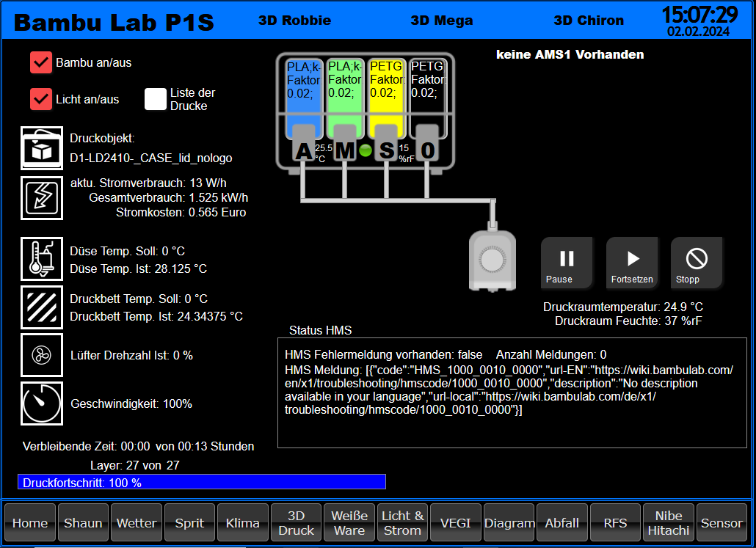The width and height of the screenshot is (756, 548).
Task: Go to the Licht & Strom page
Action: coord(402,523)
